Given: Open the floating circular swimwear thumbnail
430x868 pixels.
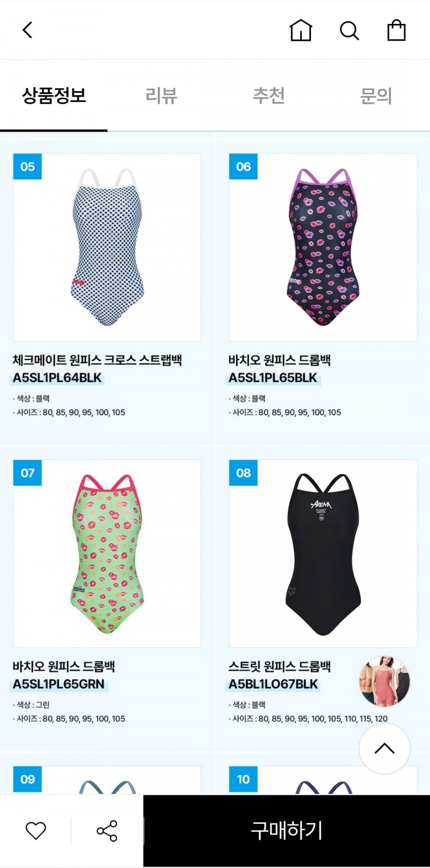Looking at the screenshot, I should (385, 681).
